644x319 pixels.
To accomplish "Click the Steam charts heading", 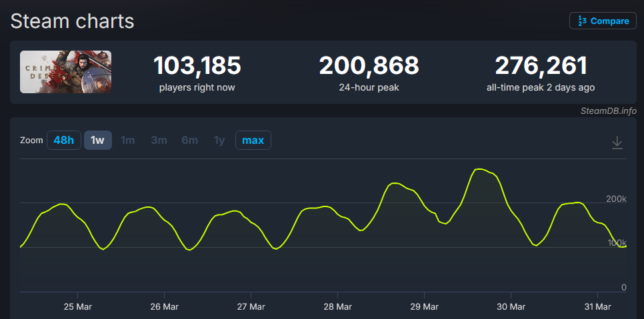I will (72, 21).
